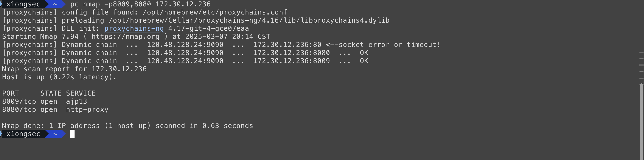
Task: Click the https://nmap.org URL
Action: (x=125, y=36)
